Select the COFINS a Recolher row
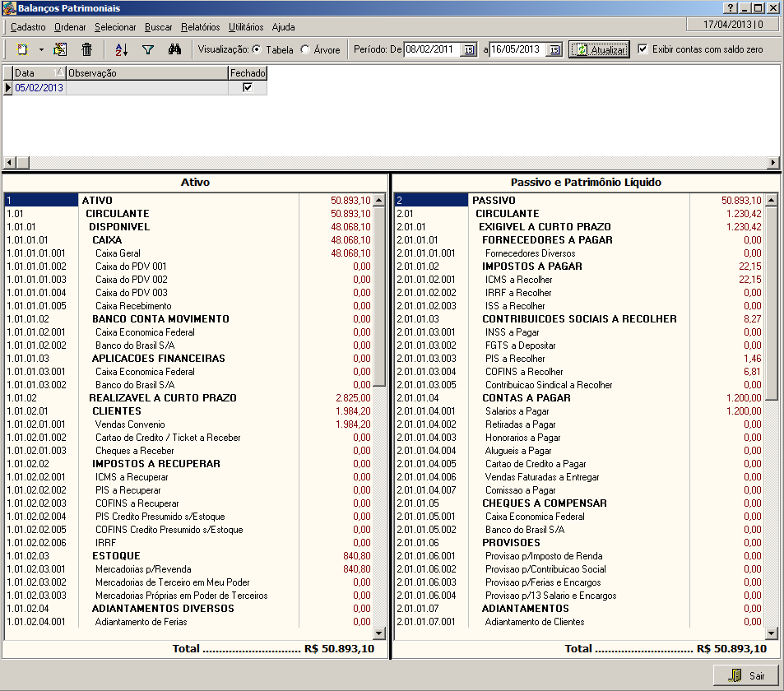 click(579, 372)
